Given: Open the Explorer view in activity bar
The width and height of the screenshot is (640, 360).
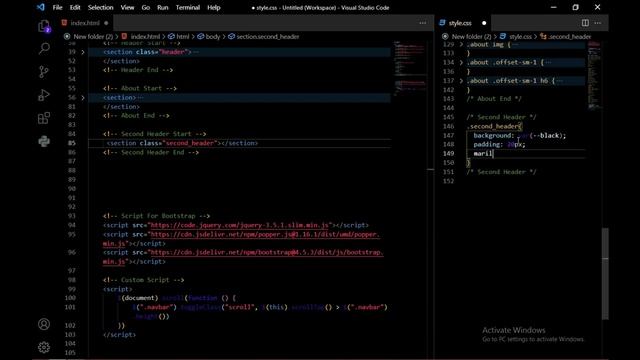Looking at the screenshot, I should click(44, 26).
